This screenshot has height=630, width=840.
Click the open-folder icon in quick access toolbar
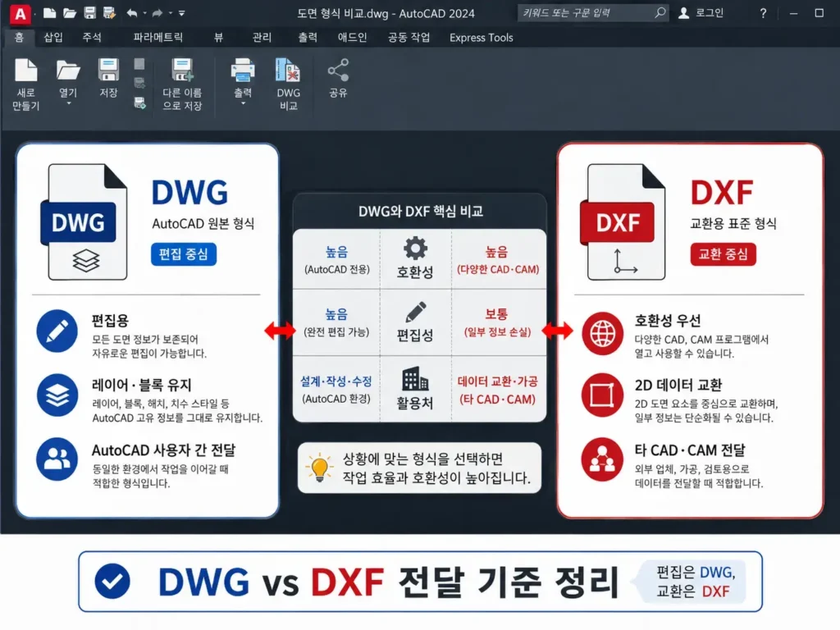70,13
